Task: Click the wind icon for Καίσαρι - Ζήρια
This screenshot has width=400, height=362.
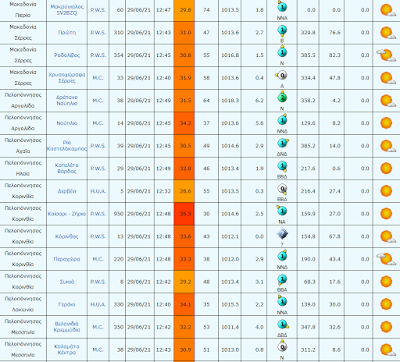Action: [x=281, y=211]
